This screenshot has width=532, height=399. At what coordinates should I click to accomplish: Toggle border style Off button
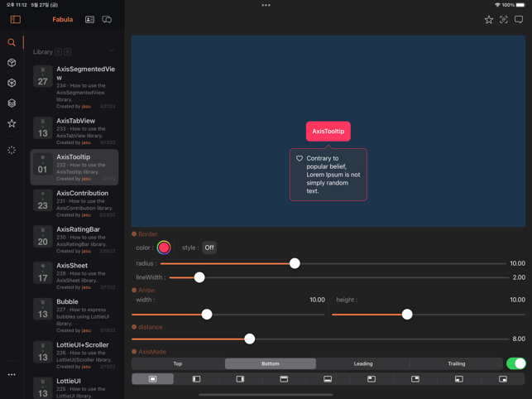(x=209, y=248)
